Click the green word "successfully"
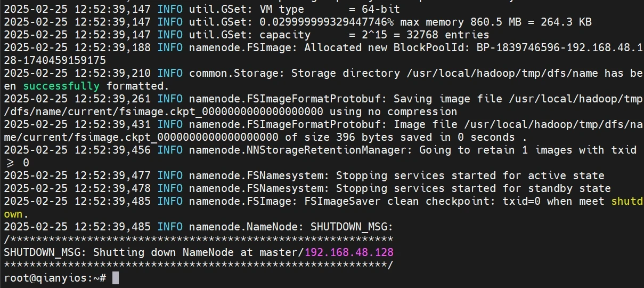The image size is (644, 288). pos(61,86)
